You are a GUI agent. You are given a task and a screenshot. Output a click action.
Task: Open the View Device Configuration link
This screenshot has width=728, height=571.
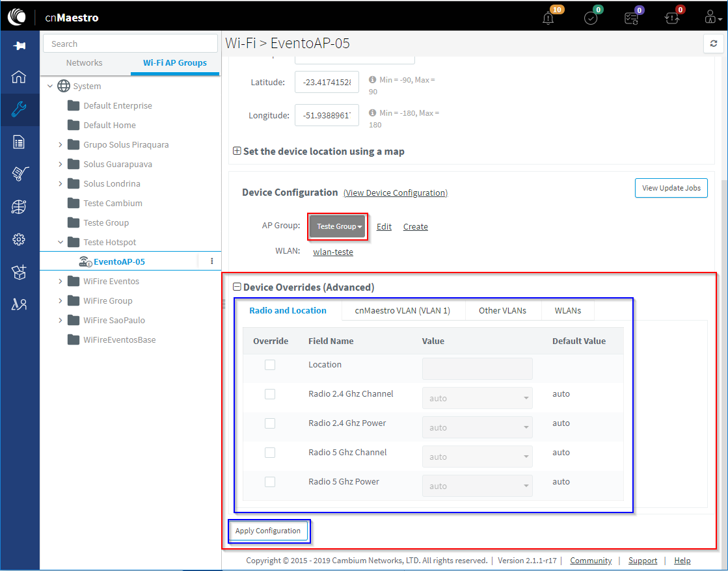[396, 193]
